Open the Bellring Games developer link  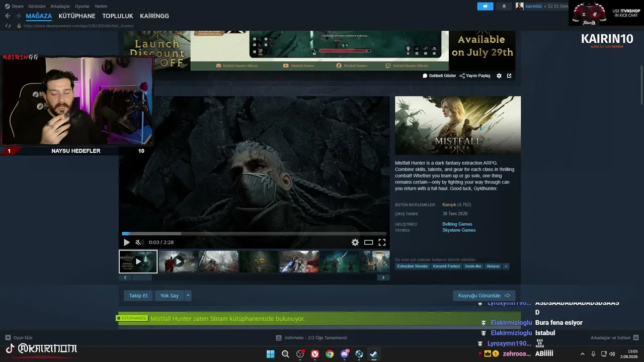click(x=457, y=224)
